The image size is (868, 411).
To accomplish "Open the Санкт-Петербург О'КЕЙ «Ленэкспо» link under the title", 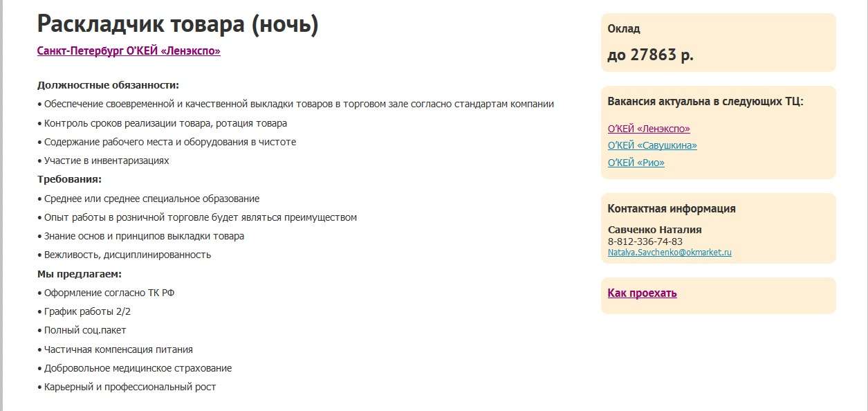I will pos(129,51).
